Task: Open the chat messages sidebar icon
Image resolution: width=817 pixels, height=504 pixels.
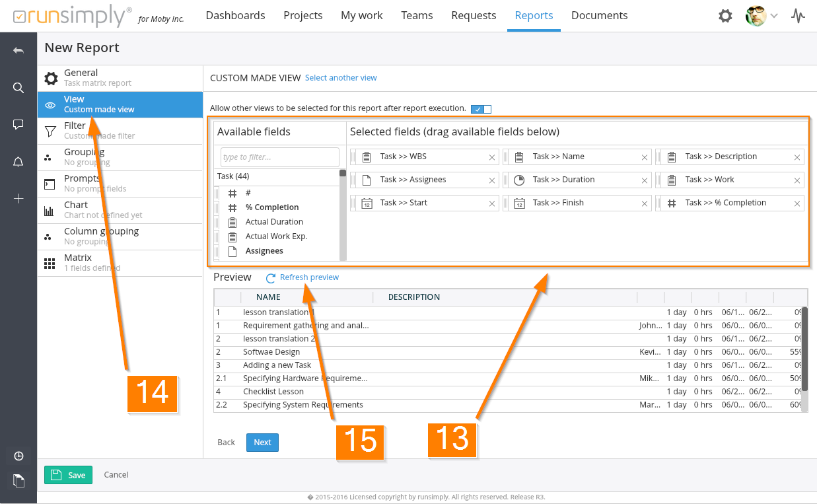Action: [x=18, y=125]
